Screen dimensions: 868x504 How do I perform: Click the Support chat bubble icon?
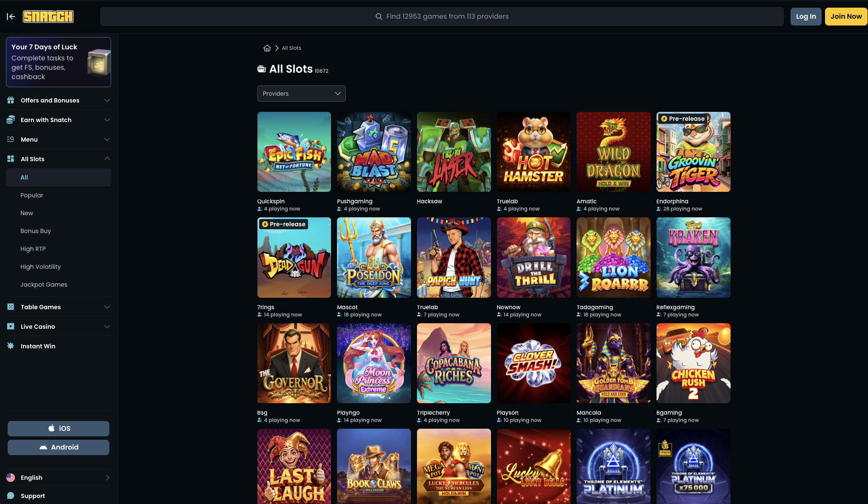click(11, 496)
